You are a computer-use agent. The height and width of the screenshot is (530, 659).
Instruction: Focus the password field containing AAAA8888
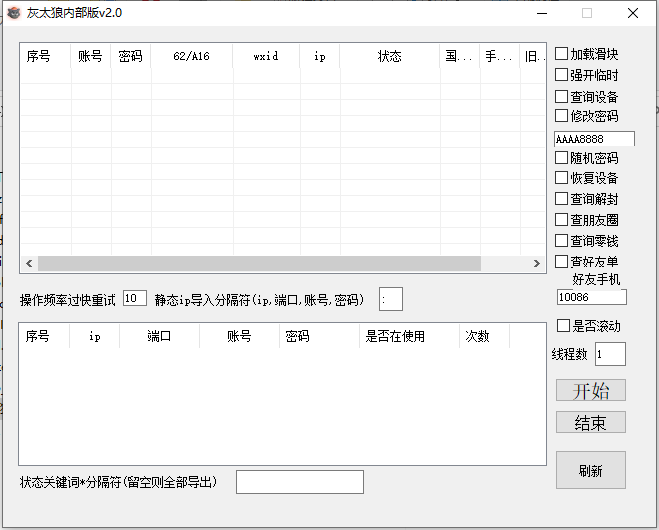pos(594,139)
